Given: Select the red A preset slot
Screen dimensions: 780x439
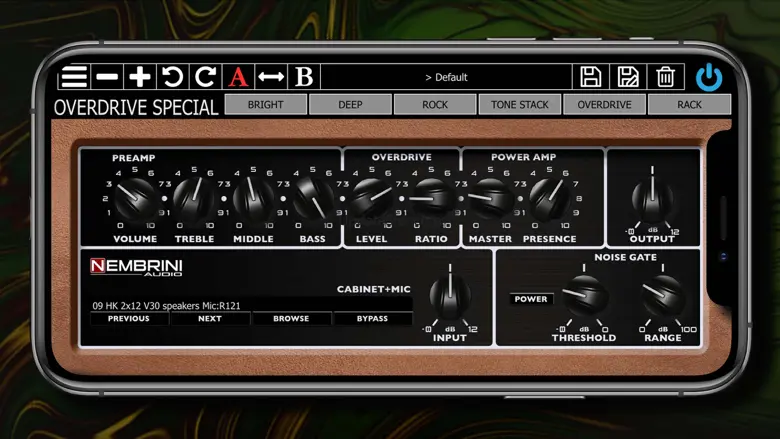Looking at the screenshot, I should (x=238, y=77).
